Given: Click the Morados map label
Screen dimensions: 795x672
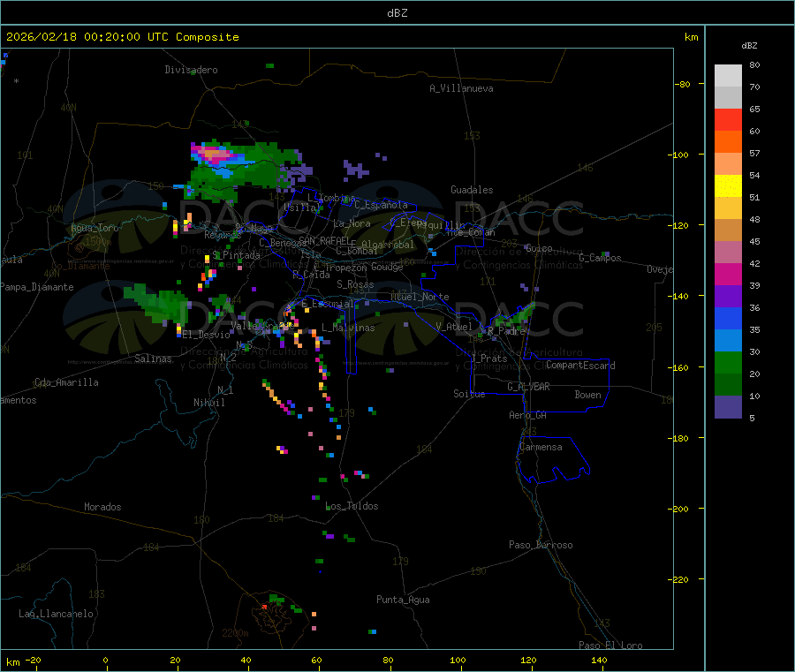Looking at the screenshot, I should [102, 507].
